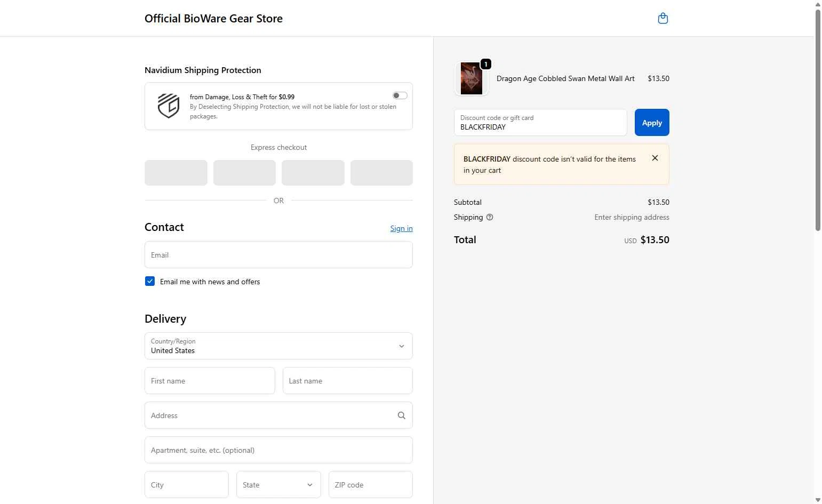
Task: Click the Navidium shield icon
Action: [169, 106]
